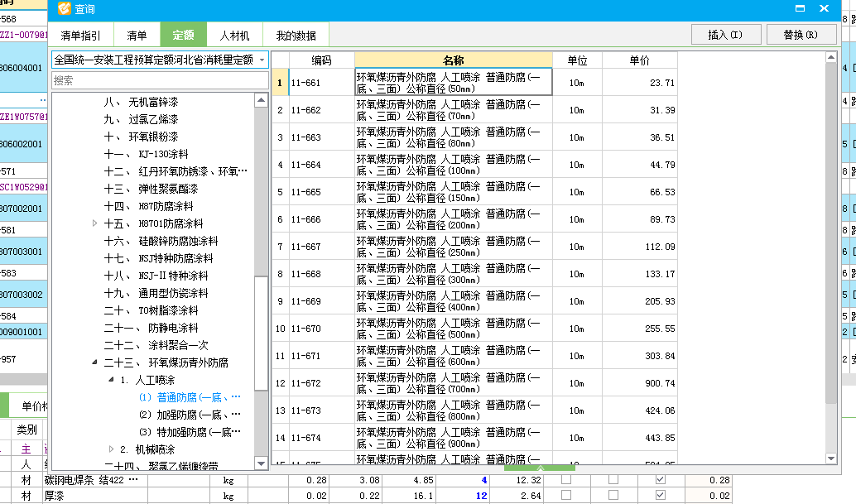Collapse the 1. 人工喷涂 node

[112, 380]
